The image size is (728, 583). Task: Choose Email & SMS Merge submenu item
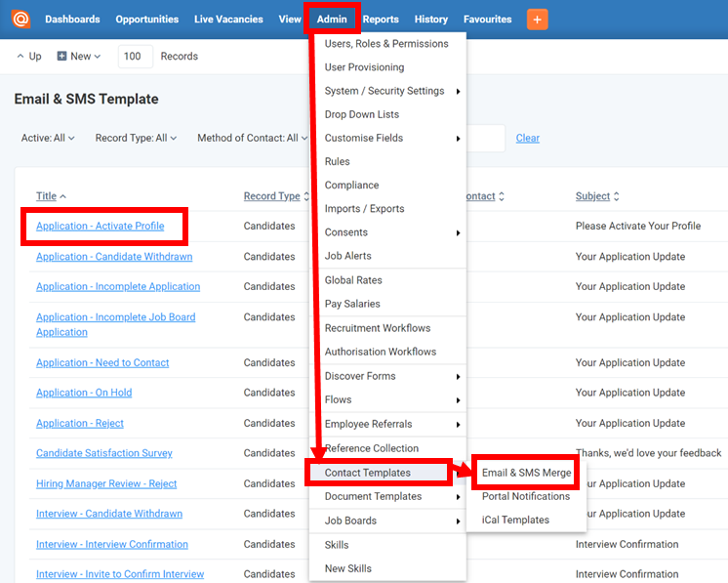pyautogui.click(x=527, y=473)
